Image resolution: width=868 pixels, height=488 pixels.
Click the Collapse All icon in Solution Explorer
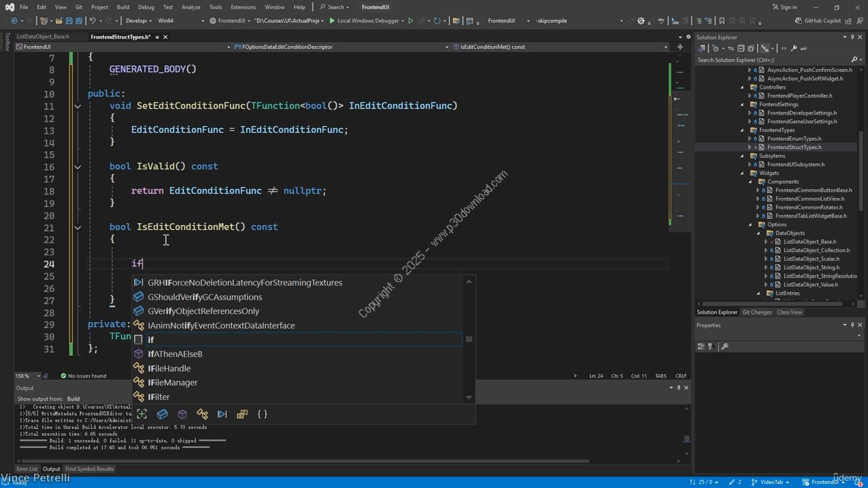pyautogui.click(x=741, y=48)
